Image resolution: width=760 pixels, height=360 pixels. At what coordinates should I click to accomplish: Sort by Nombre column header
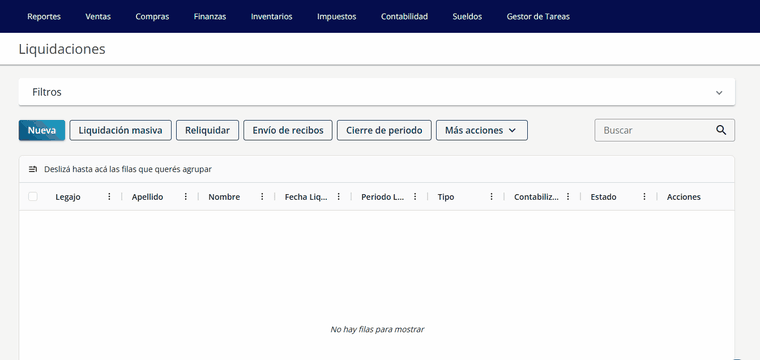tap(224, 197)
